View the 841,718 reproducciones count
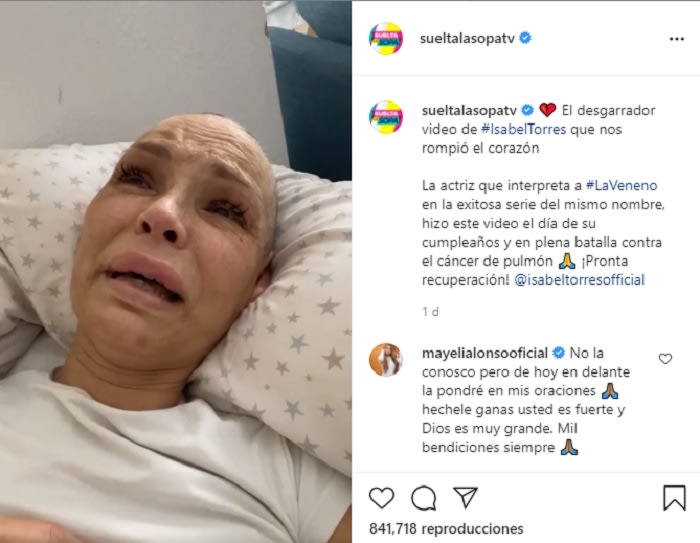Screen dimensions: 700x543 (x=446, y=529)
